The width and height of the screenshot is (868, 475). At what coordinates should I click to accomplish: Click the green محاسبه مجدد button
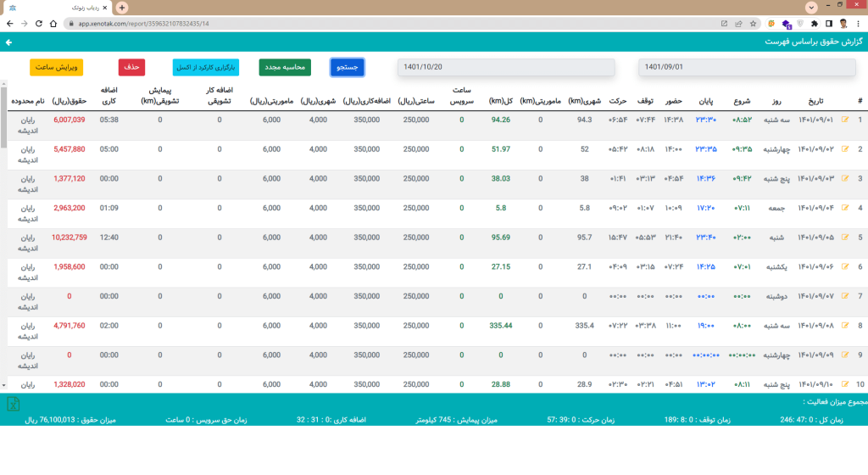click(285, 67)
